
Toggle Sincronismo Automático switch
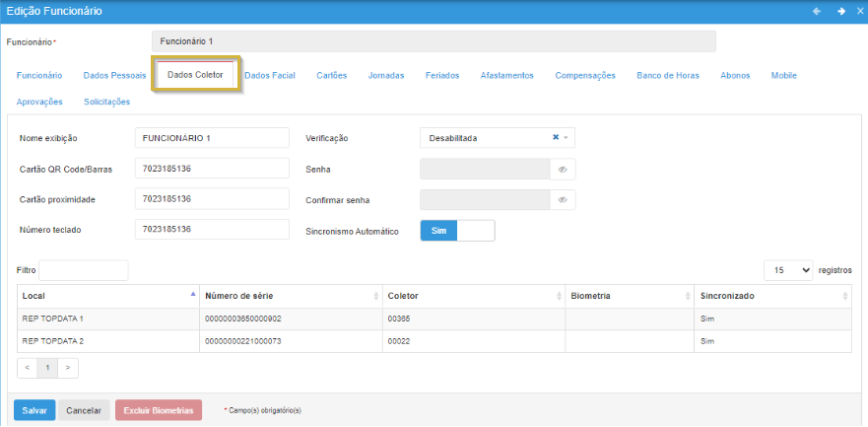click(457, 230)
